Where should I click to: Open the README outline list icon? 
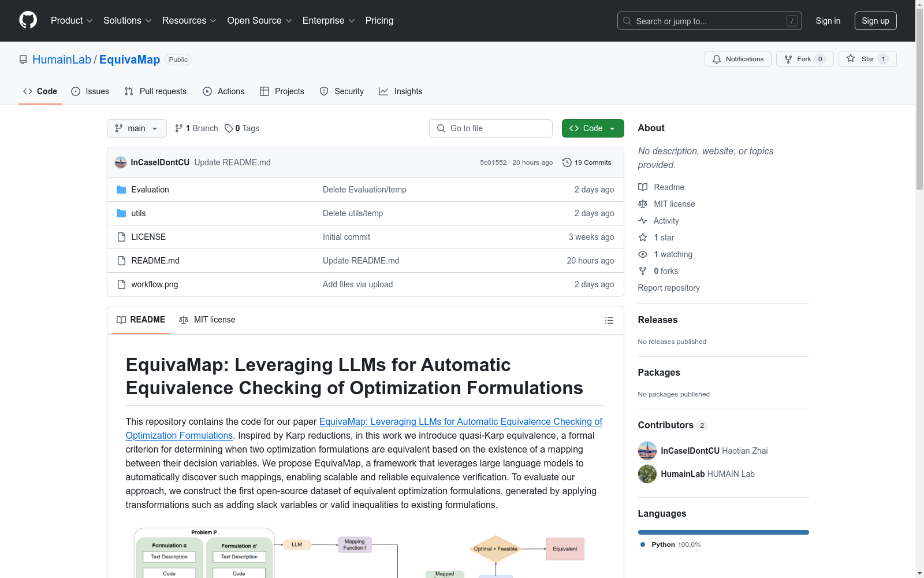point(609,320)
